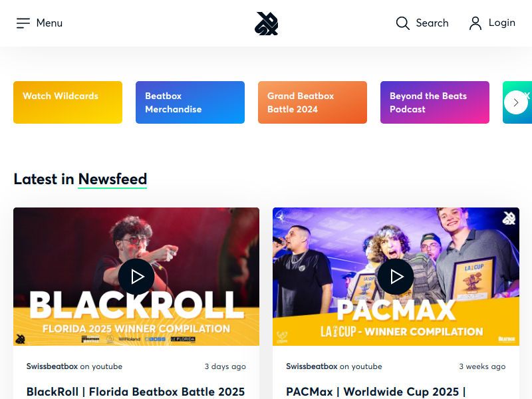Click the '3 days ago' timestamp

[225, 367]
